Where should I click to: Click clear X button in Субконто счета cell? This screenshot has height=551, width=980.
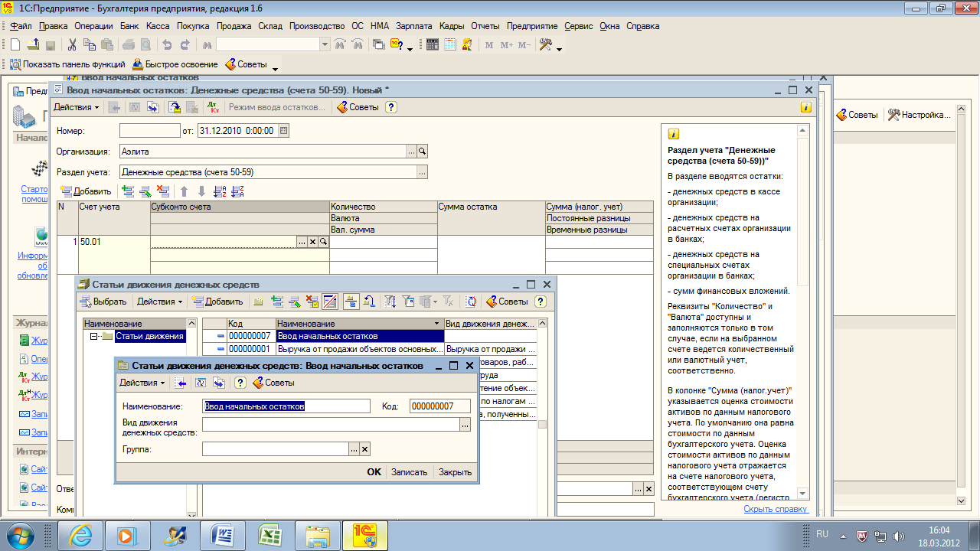point(312,242)
